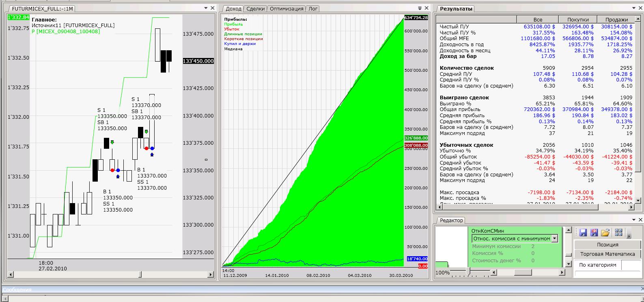Open the editor toolbar overflow options

coord(629,236)
